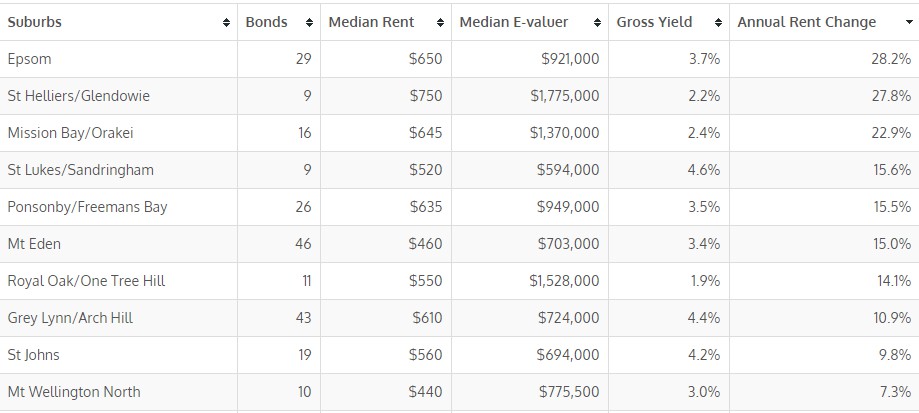Image resolution: width=919 pixels, height=413 pixels.
Task: Click Grey Lynn/Arch Hill suburb name
Action: (70, 318)
